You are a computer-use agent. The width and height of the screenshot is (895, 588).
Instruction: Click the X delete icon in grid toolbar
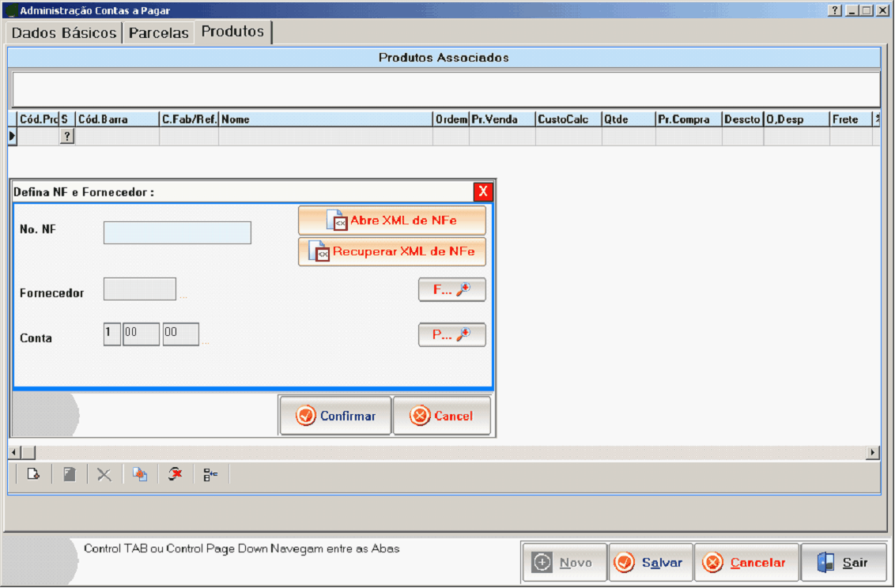[x=104, y=475]
